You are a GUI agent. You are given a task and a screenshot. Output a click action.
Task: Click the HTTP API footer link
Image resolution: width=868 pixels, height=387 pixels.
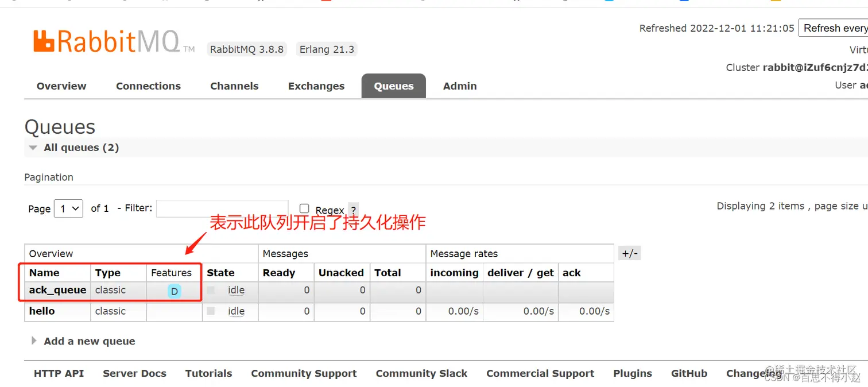pyautogui.click(x=59, y=373)
